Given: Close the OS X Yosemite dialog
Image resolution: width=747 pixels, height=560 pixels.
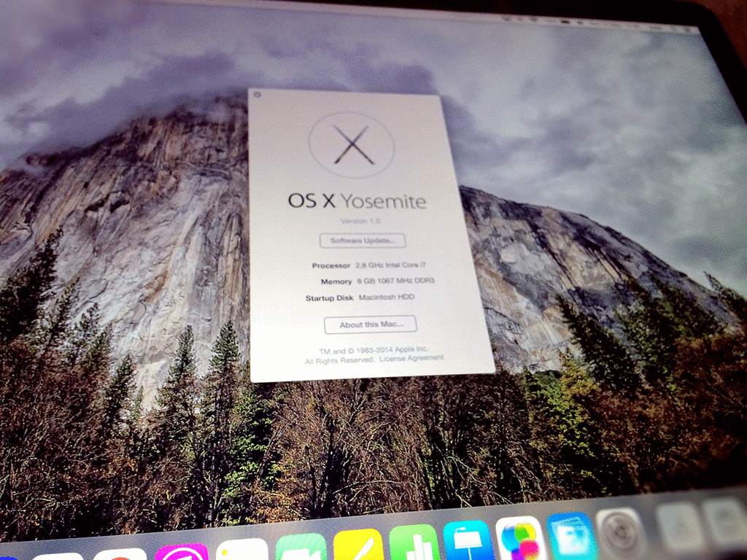Looking at the screenshot, I should [258, 95].
